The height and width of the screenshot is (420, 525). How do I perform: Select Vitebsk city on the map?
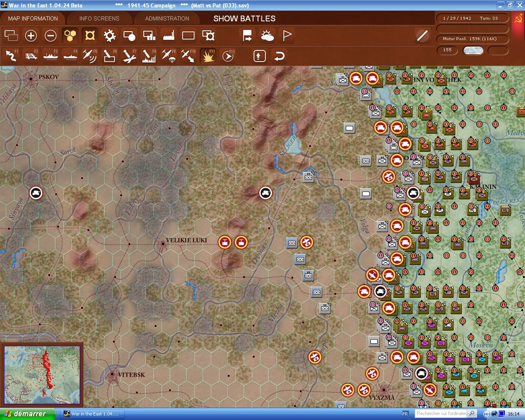[112, 374]
